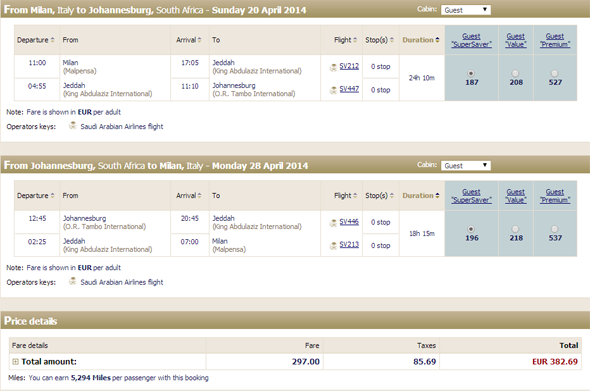Select the 208 Guest Value fare radio
Image resolution: width=590 pixels, height=391 pixels.
(x=515, y=73)
